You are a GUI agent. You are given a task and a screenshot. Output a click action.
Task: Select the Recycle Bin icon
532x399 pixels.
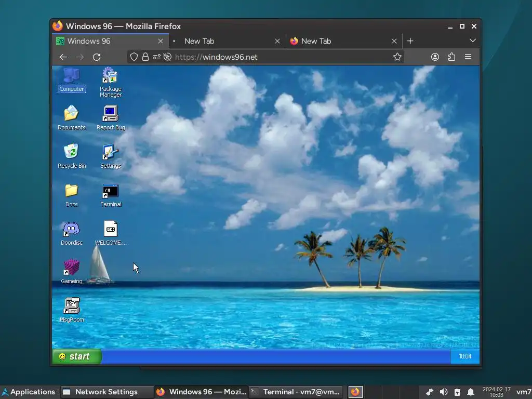tap(71, 156)
